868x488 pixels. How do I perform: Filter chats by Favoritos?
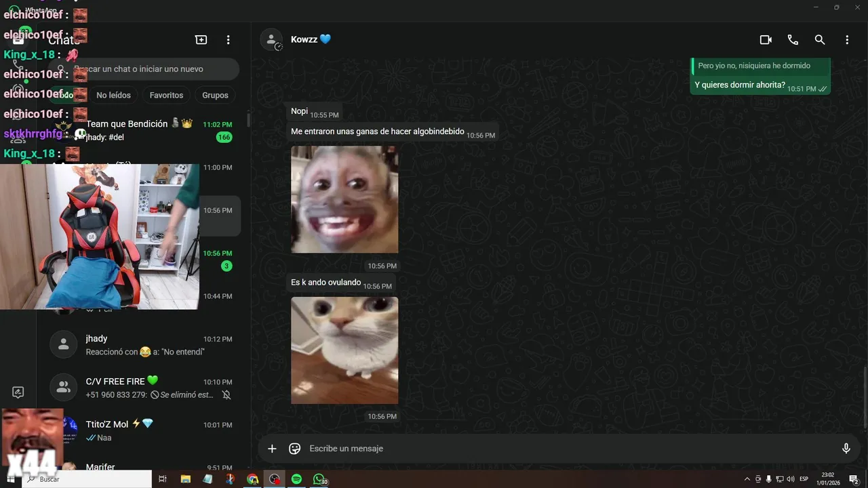click(166, 96)
